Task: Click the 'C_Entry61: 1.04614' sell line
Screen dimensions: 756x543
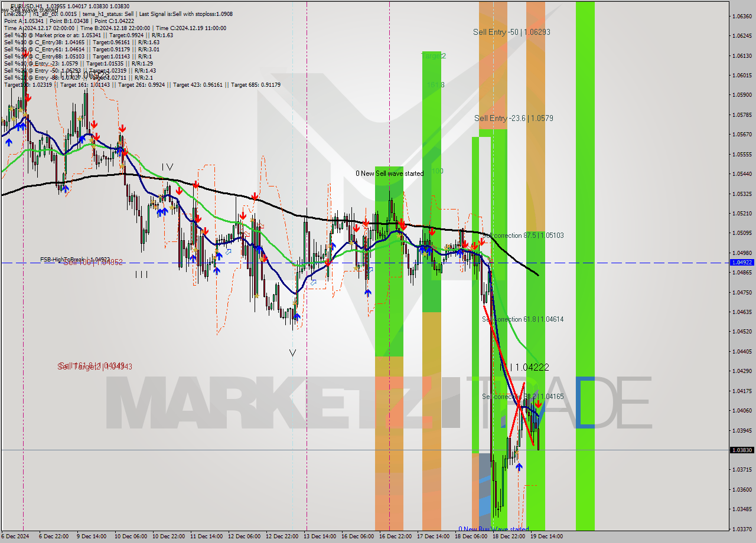Action: point(82,49)
